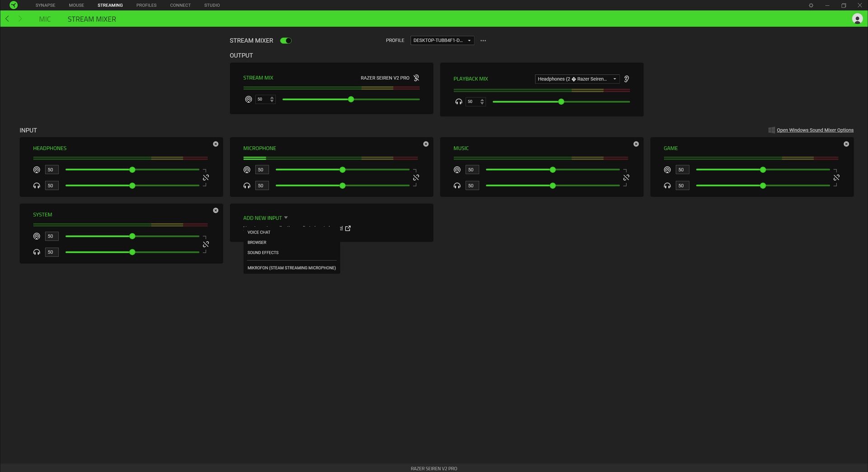868x472 pixels.
Task: Mute Music stream broadcast icon
Action: point(457,170)
